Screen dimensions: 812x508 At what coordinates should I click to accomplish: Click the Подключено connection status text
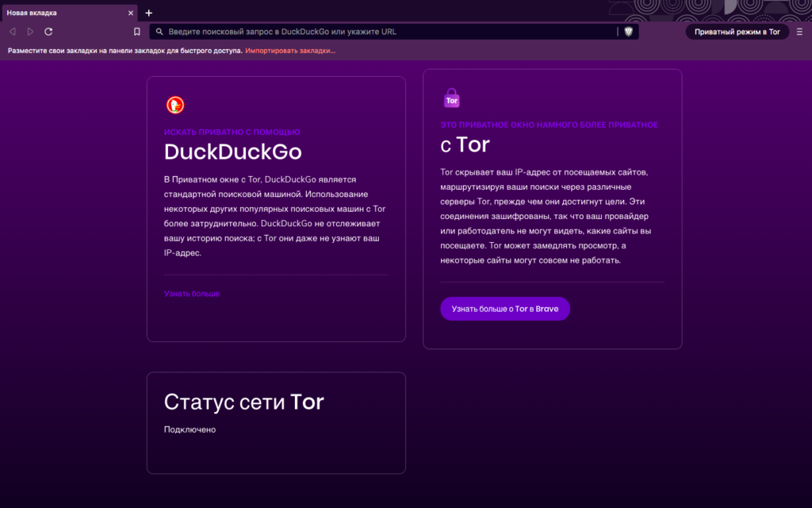[x=190, y=429]
